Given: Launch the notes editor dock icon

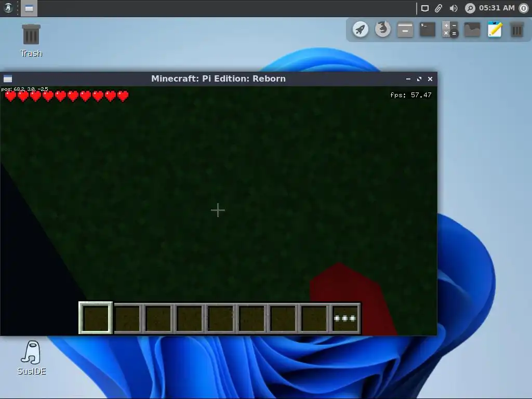Looking at the screenshot, I should coord(495,30).
